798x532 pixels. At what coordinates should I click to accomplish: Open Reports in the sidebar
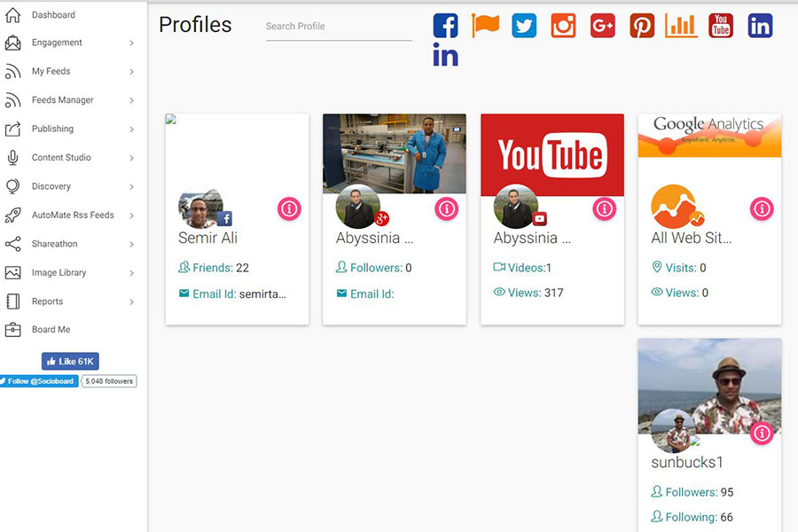[47, 301]
